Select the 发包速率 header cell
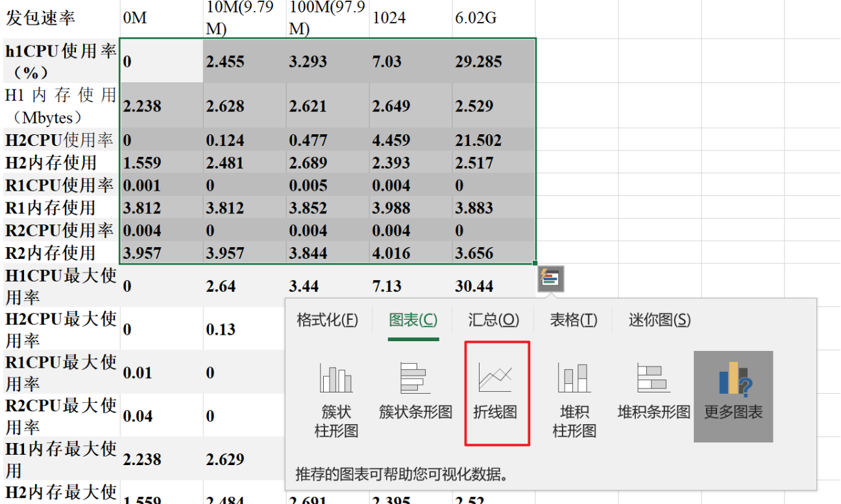The image size is (841, 504). 60,19
